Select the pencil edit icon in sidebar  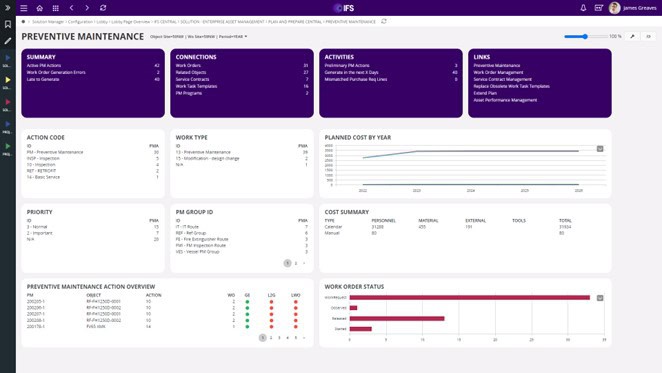[8, 41]
